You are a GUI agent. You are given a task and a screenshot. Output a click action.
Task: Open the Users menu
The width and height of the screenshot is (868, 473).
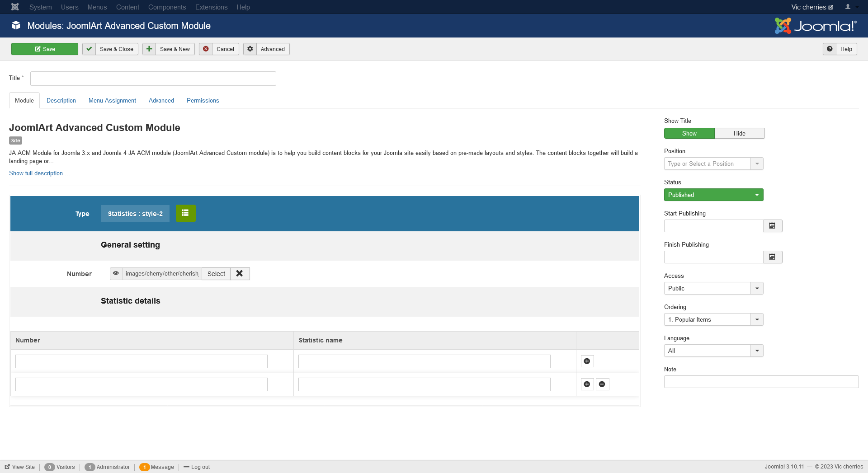(70, 7)
